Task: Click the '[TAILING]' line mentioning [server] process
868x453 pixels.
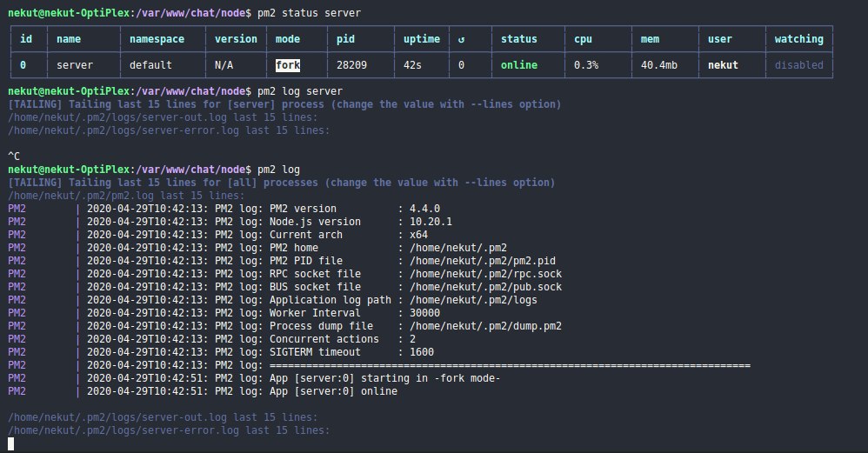Action: pyautogui.click(x=284, y=104)
